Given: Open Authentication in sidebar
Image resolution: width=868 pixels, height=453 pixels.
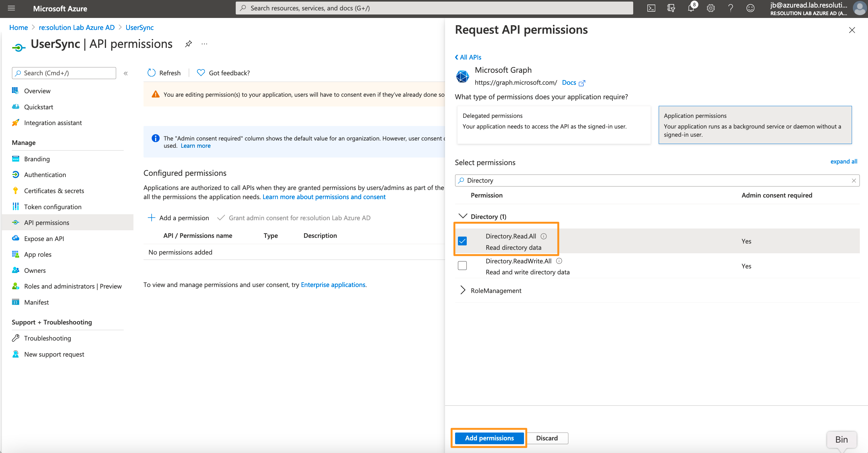Looking at the screenshot, I should (x=45, y=175).
